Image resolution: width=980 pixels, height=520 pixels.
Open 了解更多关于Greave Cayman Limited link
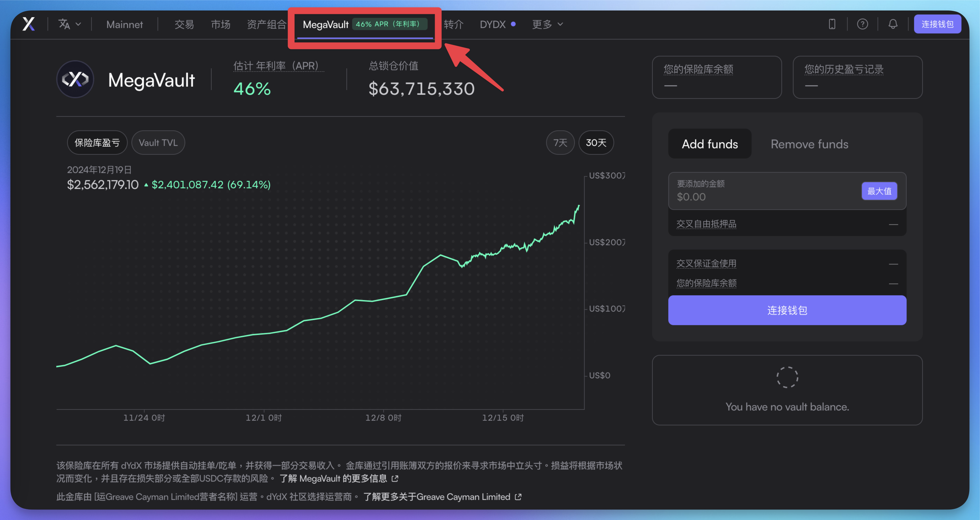tap(437, 497)
